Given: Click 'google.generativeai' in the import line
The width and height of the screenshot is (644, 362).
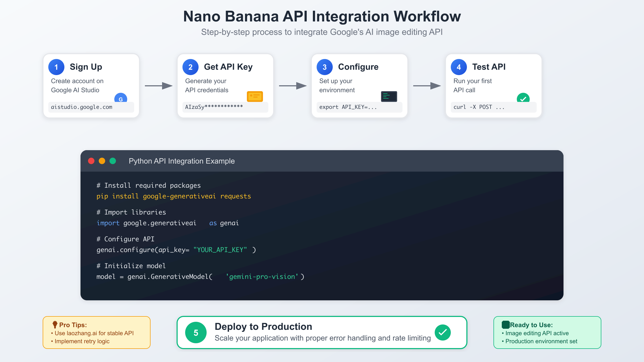Looking at the screenshot, I should [160, 223].
